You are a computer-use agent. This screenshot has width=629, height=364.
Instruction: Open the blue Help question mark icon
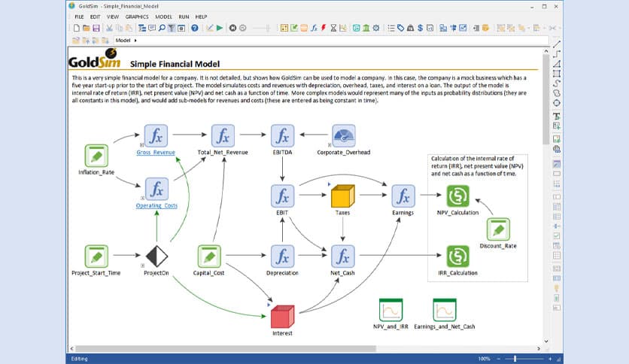tap(194, 28)
